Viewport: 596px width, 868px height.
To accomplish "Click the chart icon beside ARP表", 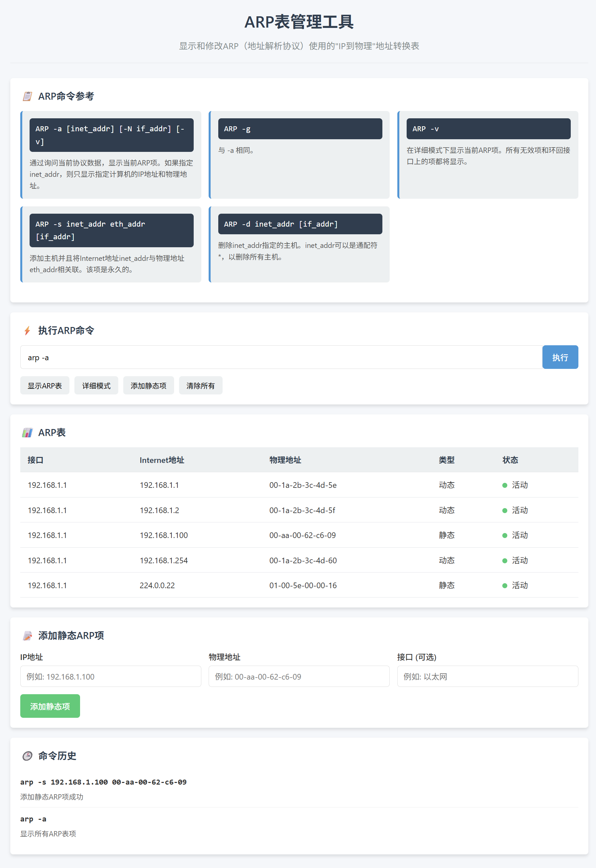I will tap(27, 433).
